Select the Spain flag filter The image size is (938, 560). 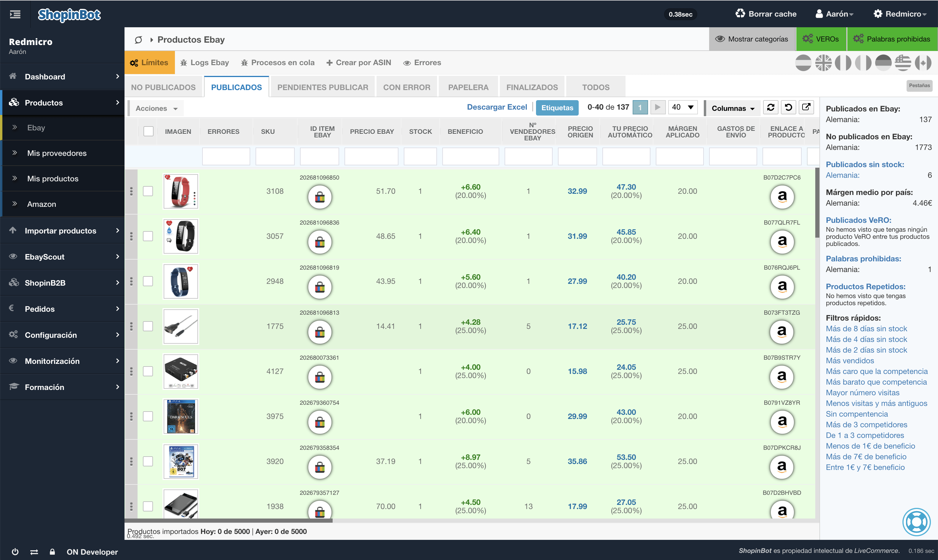click(803, 63)
